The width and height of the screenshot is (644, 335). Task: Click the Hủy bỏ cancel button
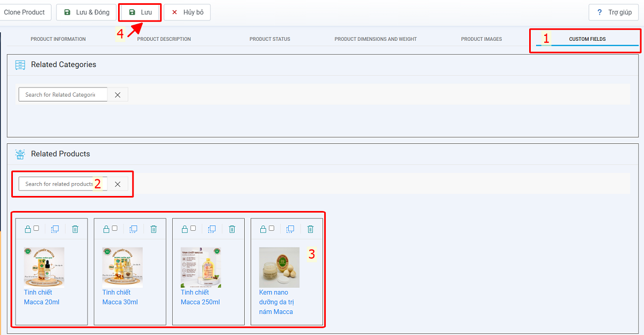[x=187, y=12]
